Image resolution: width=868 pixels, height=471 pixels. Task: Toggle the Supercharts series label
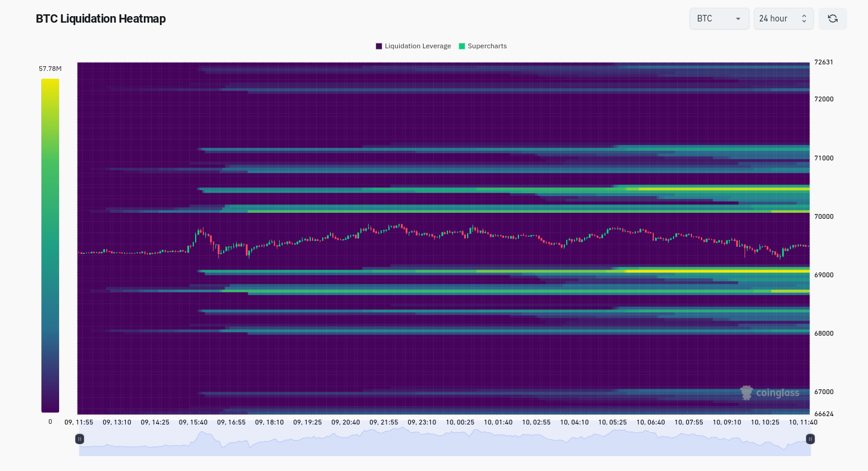click(487, 46)
